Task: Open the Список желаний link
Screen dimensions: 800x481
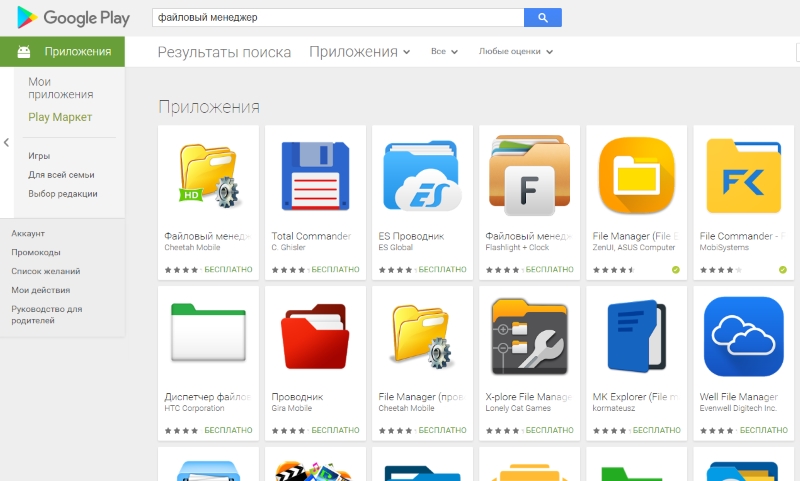Action: tap(45, 271)
